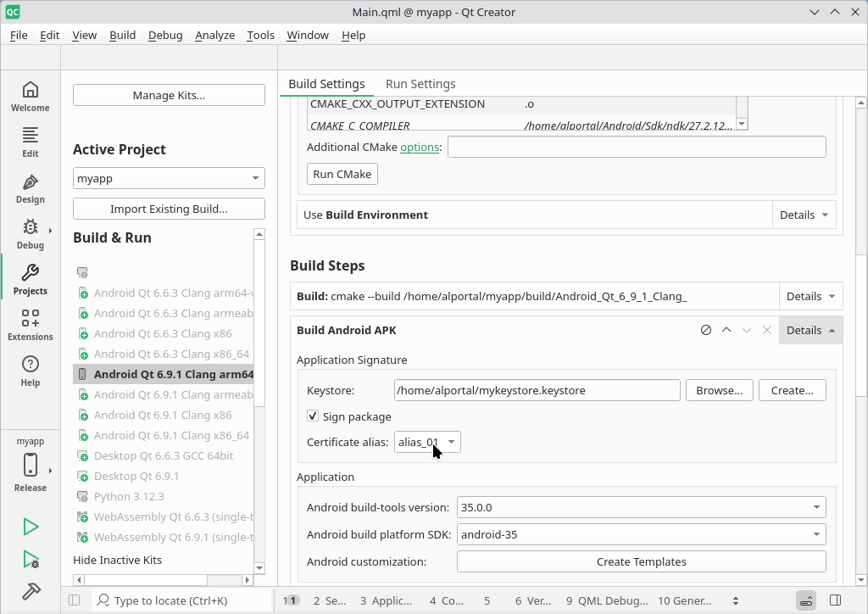This screenshot has width=868, height=614.
Task: Open the Extensions mode
Action: click(x=31, y=327)
